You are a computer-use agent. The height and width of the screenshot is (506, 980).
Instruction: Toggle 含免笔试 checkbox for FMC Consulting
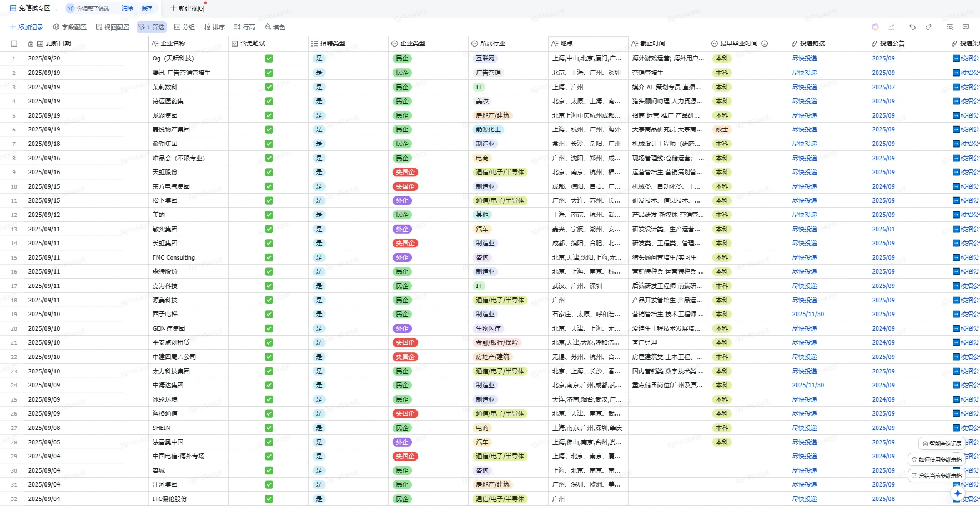269,257
